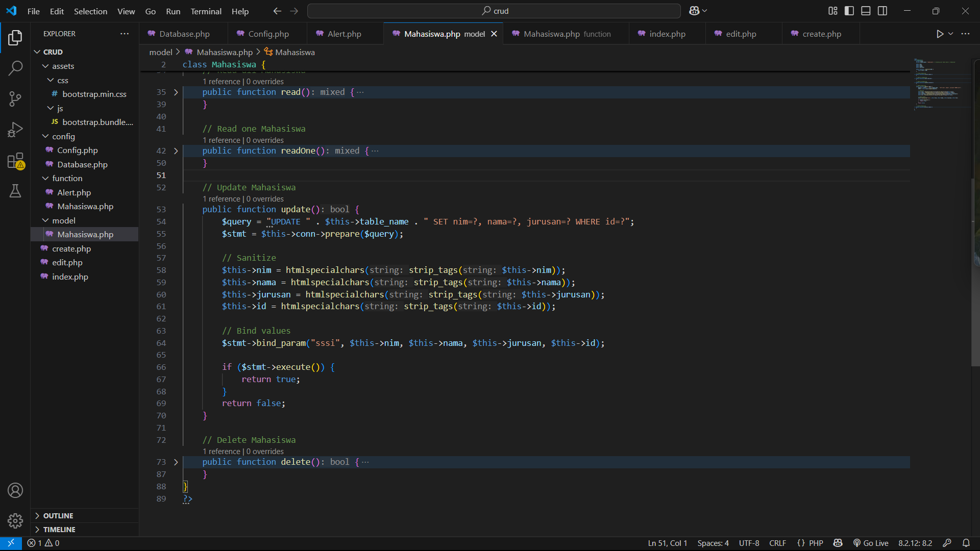The width and height of the screenshot is (980, 551).
Task: Open the Testing flask view
Action: (15, 191)
